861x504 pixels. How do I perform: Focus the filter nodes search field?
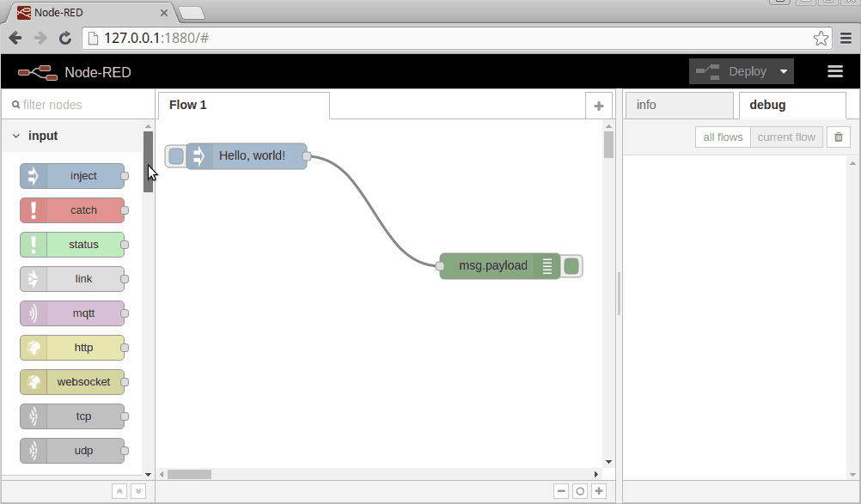78,105
